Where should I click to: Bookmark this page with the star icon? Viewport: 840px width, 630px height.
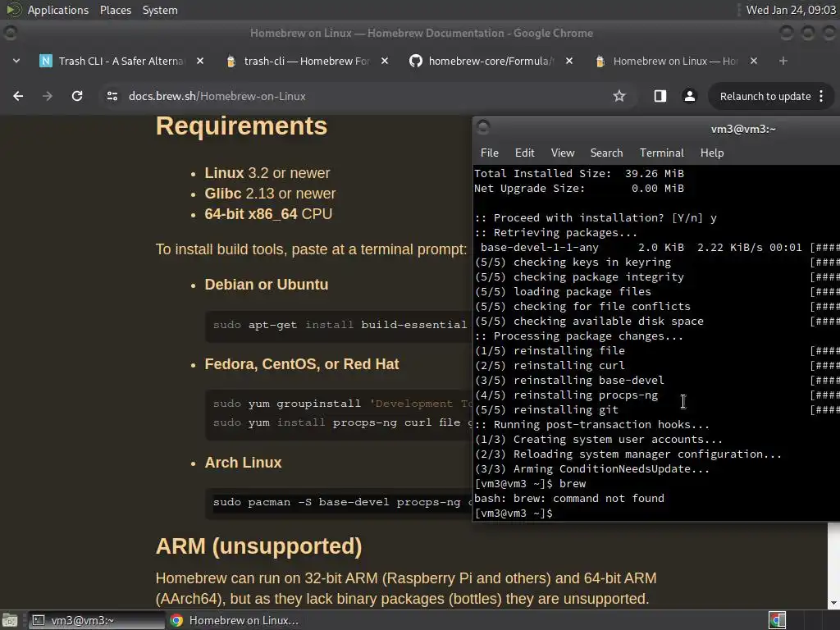click(619, 96)
